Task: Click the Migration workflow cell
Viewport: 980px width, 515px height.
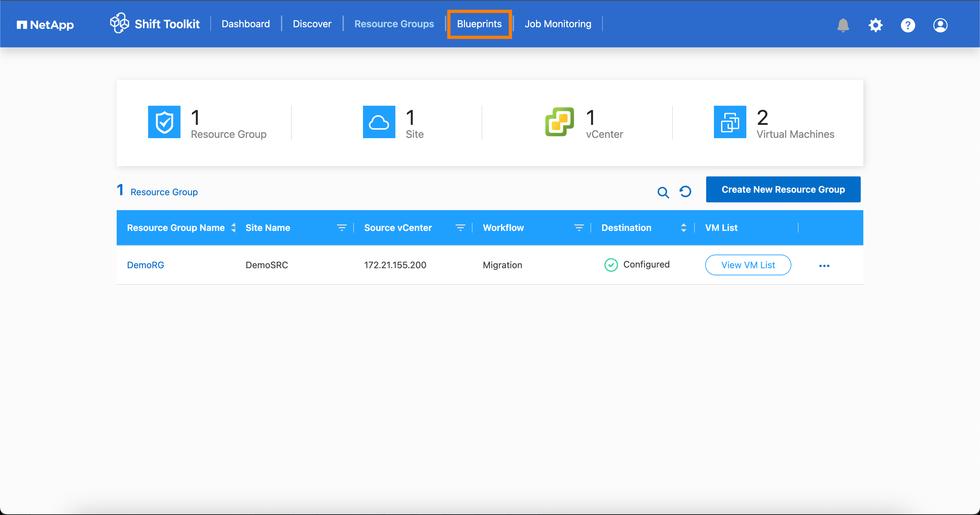Action: pyautogui.click(x=502, y=265)
